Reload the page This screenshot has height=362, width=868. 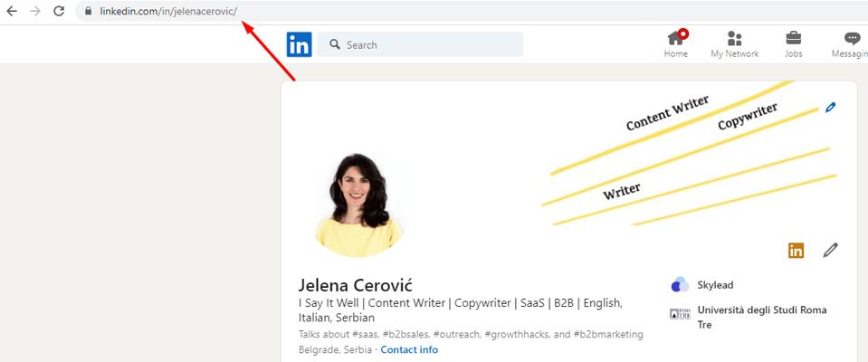click(x=59, y=11)
